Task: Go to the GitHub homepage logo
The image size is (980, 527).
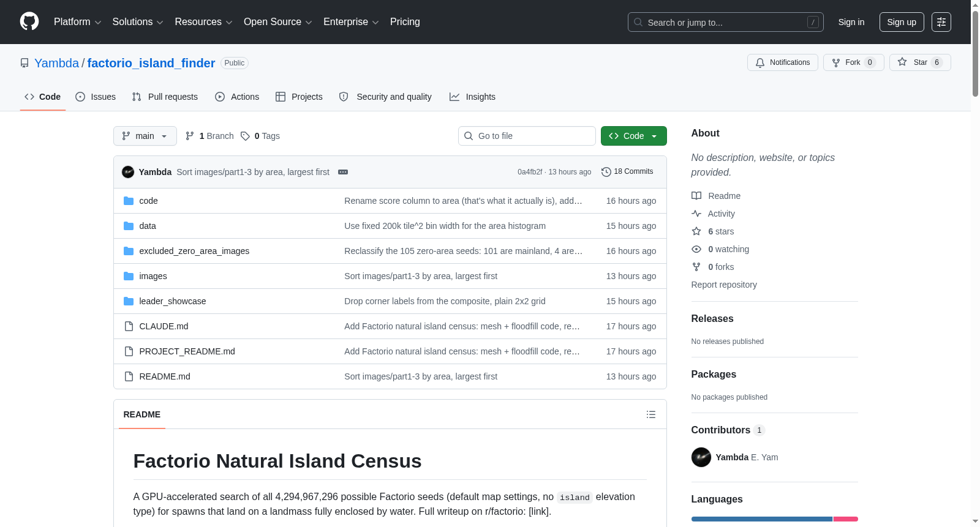Action: 29,21
